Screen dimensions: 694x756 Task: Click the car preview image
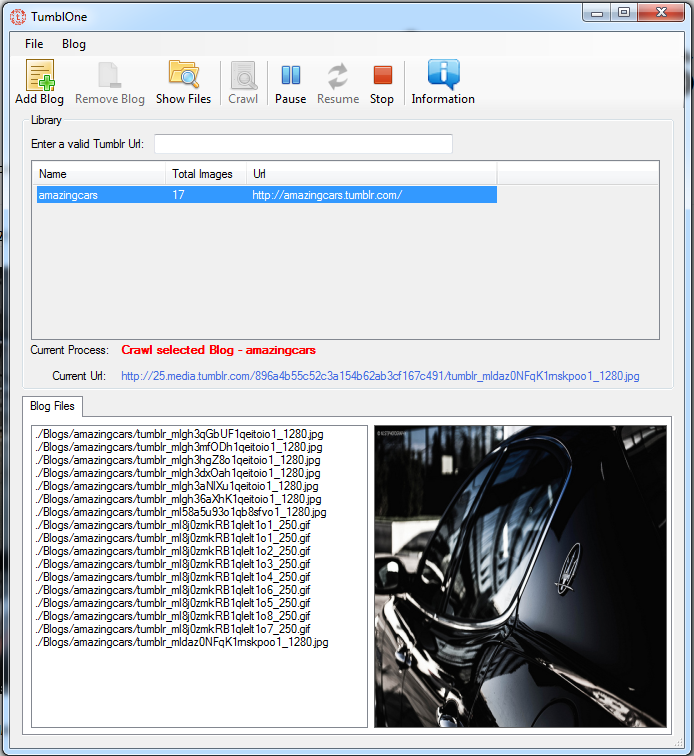520,576
